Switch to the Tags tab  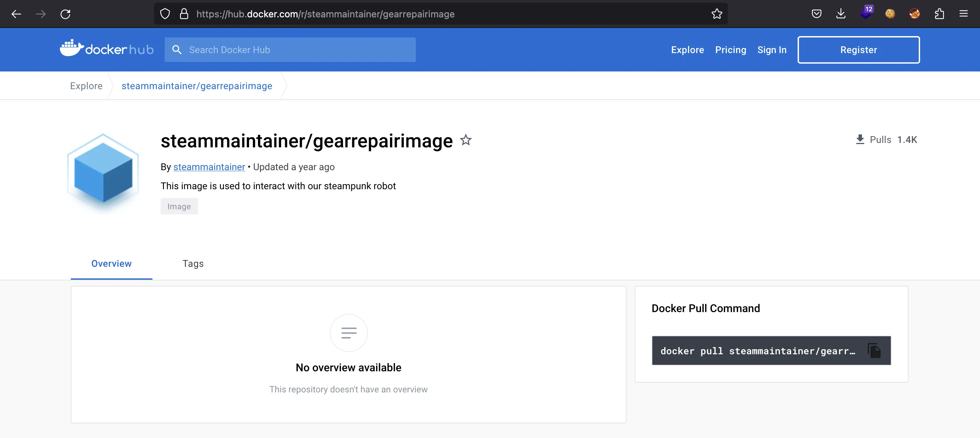pos(193,263)
